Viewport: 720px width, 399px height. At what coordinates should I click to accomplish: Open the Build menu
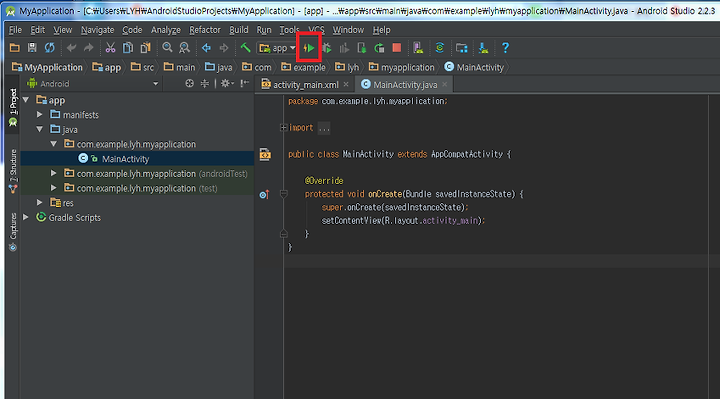(x=239, y=30)
